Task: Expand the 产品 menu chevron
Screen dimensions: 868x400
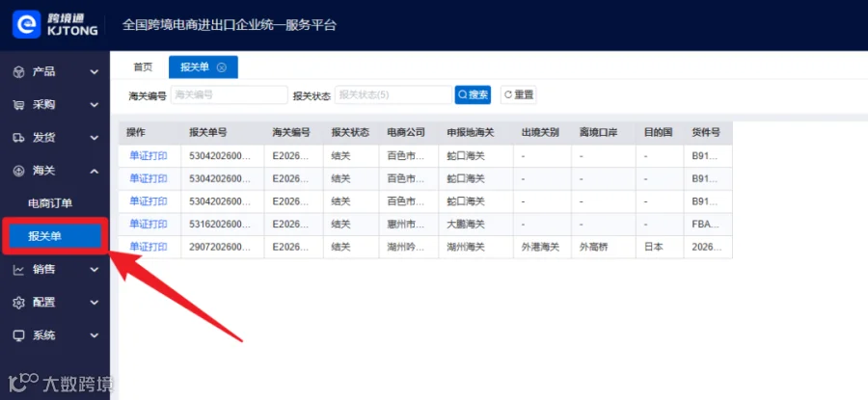Action: 95,72
